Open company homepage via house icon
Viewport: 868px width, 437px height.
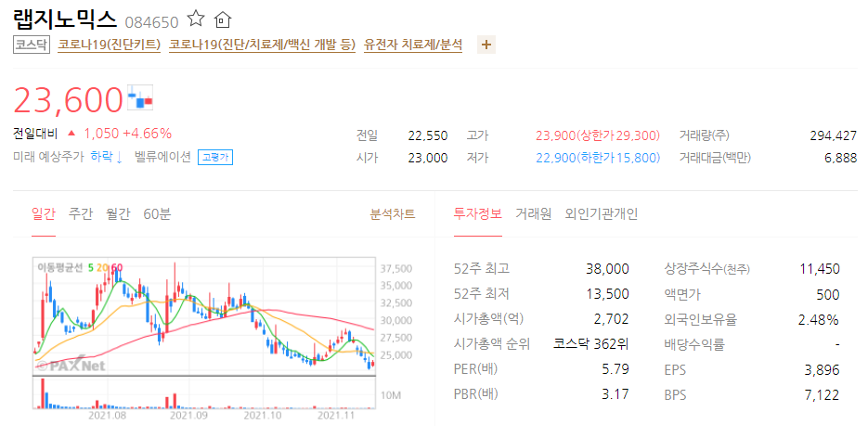222,19
